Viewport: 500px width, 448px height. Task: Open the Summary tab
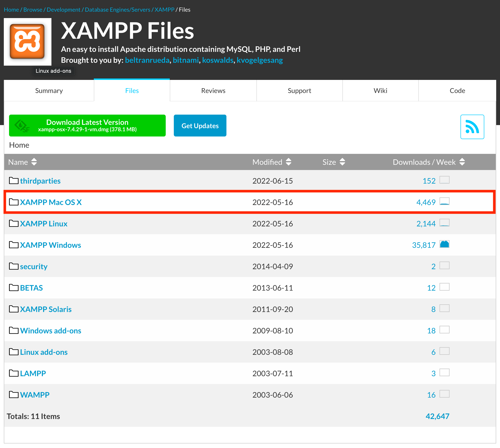(x=49, y=91)
